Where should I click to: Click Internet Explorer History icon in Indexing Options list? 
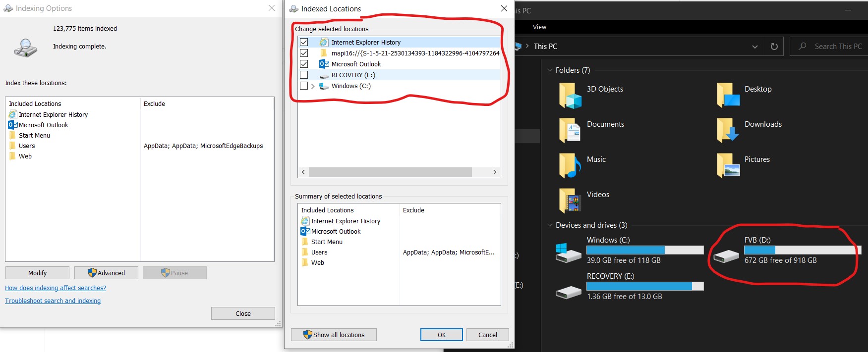point(13,114)
